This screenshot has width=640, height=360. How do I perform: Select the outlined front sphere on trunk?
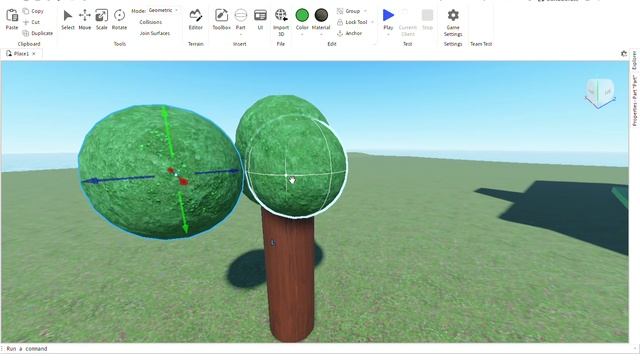pos(296,167)
